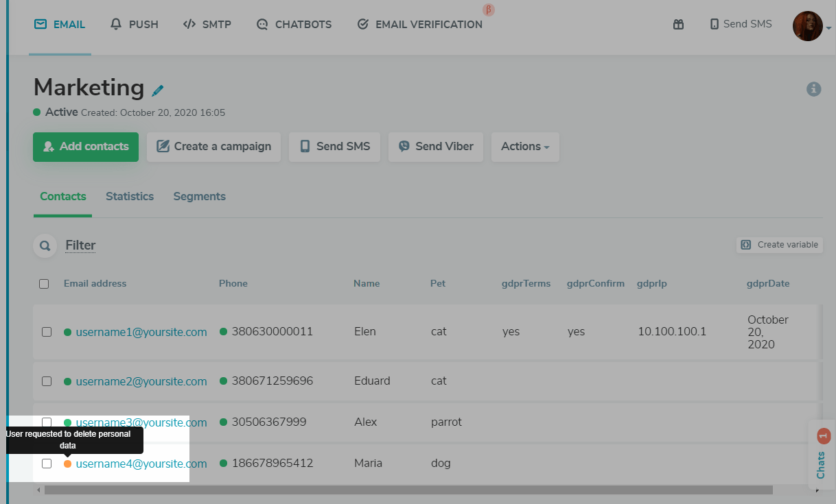The width and height of the screenshot is (836, 504).
Task: Toggle the select-all contacts checkbox
Action: click(44, 284)
